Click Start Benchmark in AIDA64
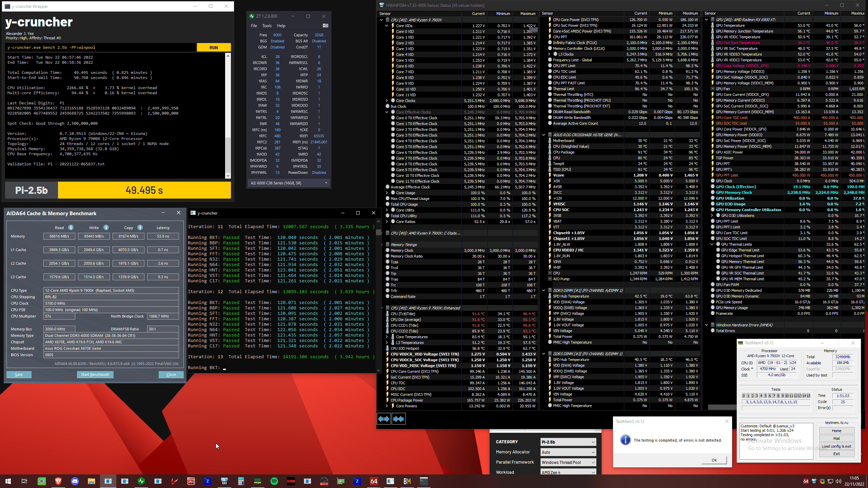868x488 pixels. click(95, 374)
